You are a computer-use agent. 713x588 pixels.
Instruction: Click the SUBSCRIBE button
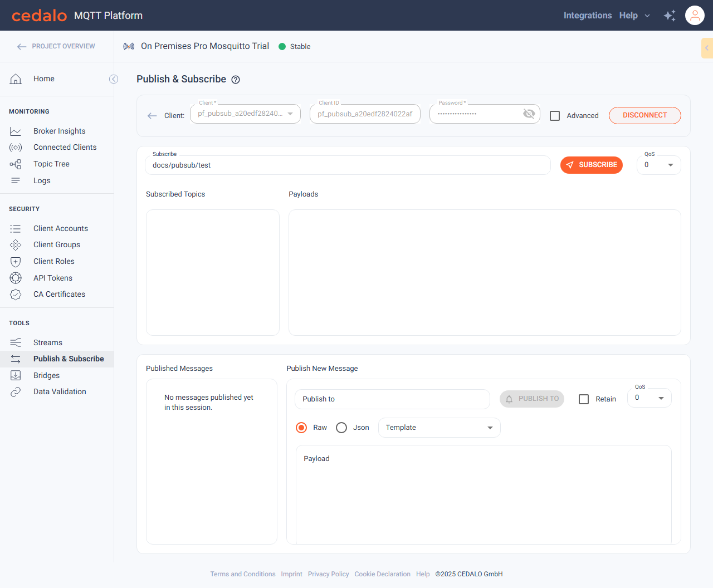[x=592, y=165]
